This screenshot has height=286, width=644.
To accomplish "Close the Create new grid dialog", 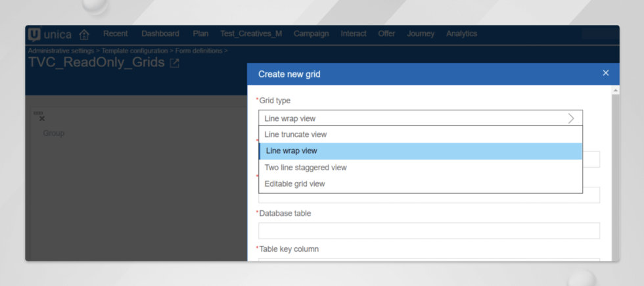I will [x=605, y=73].
